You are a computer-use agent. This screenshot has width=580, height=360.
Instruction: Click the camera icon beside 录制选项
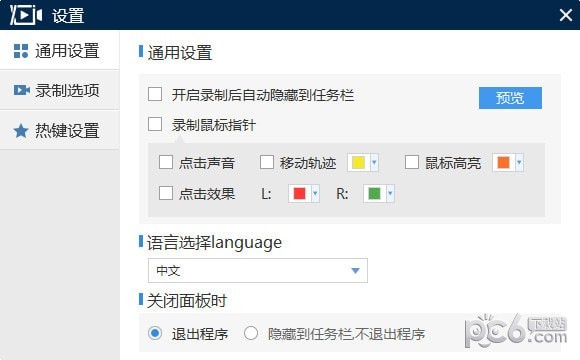pos(21,90)
